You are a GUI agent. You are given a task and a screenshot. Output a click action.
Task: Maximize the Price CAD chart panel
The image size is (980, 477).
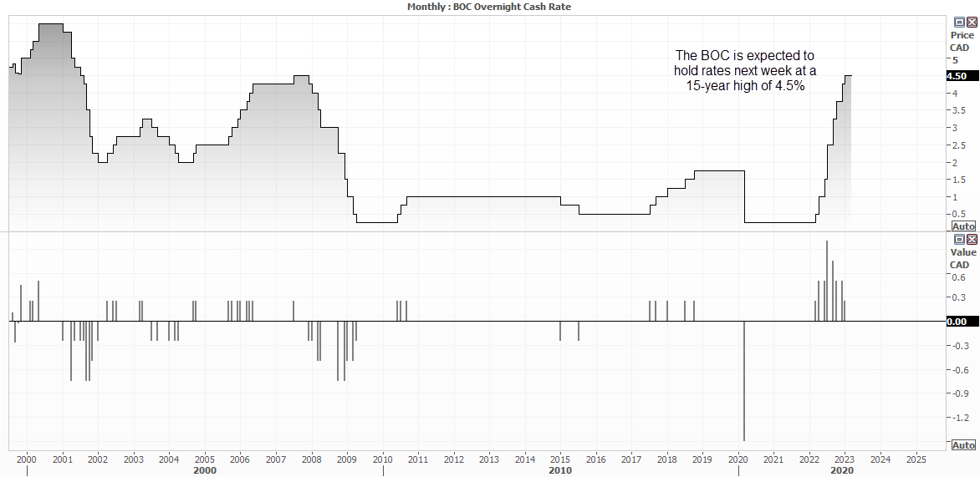959,22
